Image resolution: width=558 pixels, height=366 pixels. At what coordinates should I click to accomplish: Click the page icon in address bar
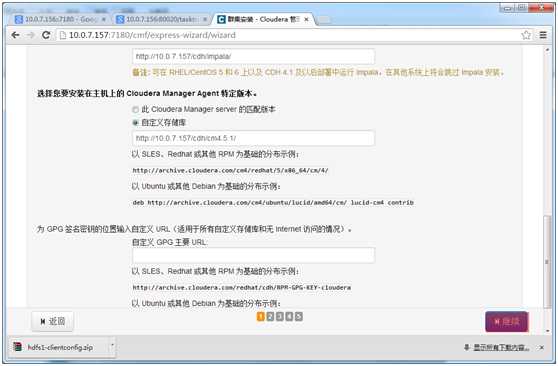pos(63,35)
